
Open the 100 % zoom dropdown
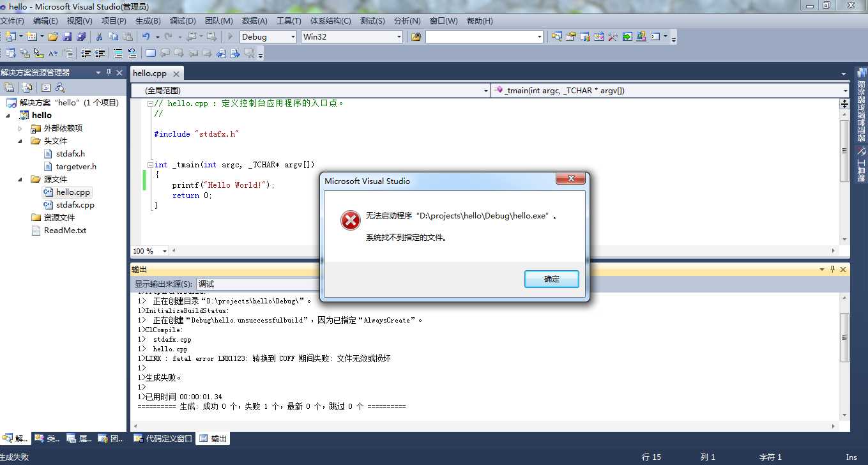[x=164, y=251]
